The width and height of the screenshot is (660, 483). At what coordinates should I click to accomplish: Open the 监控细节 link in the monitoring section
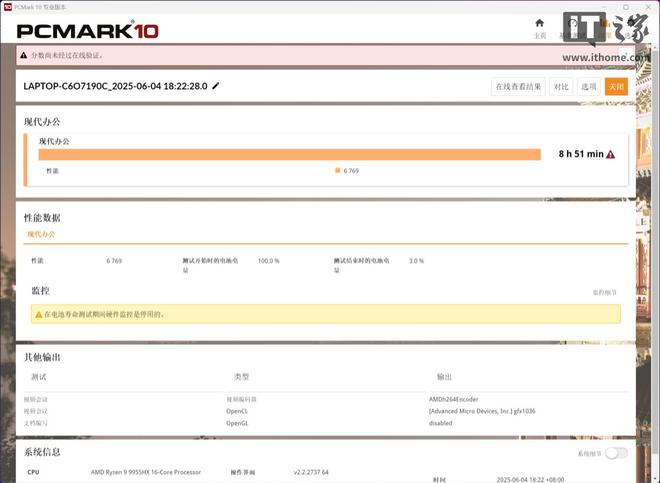tap(604, 292)
